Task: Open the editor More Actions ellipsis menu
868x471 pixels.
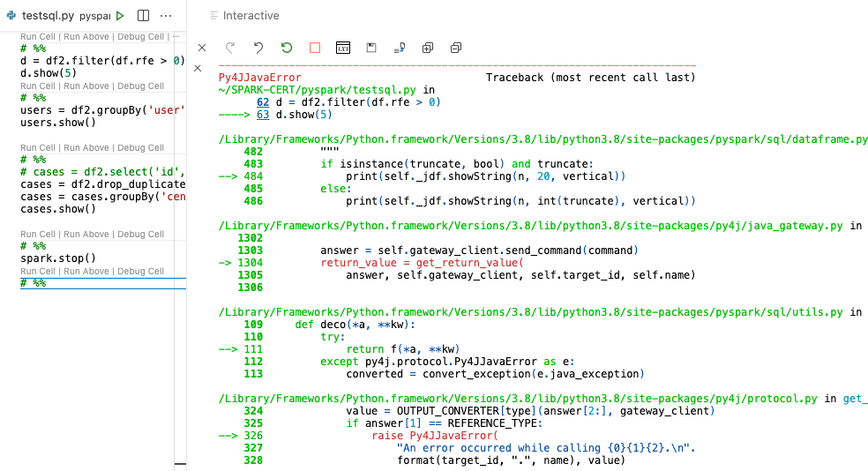Action: [166, 16]
